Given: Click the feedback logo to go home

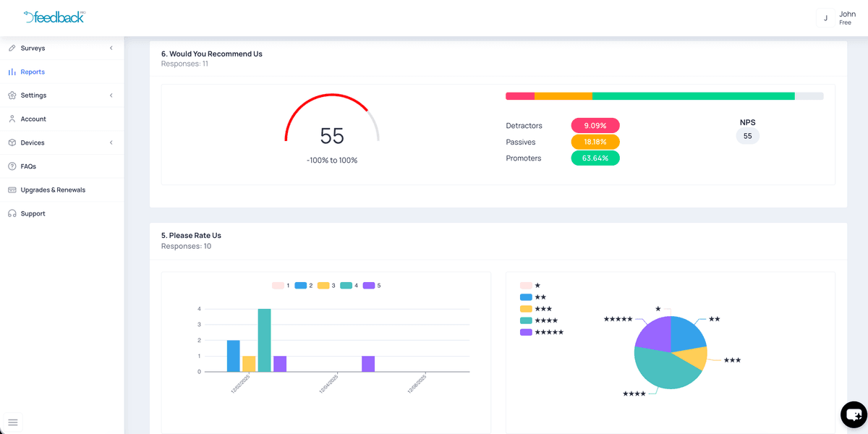Looking at the screenshot, I should coord(54,17).
